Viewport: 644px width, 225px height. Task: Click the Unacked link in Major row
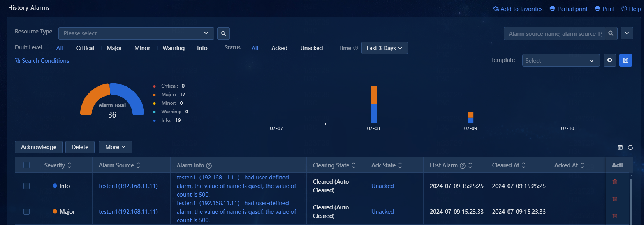click(x=383, y=212)
